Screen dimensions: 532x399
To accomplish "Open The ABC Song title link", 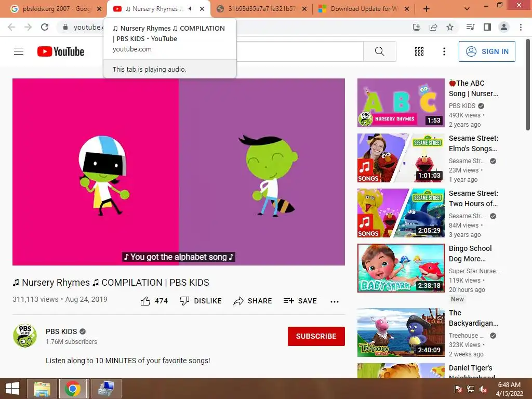I will pyautogui.click(x=473, y=88).
